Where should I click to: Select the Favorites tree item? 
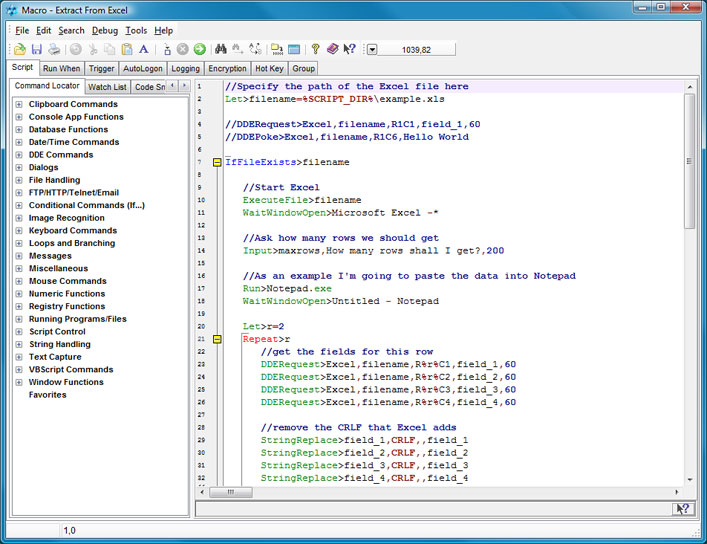click(48, 395)
